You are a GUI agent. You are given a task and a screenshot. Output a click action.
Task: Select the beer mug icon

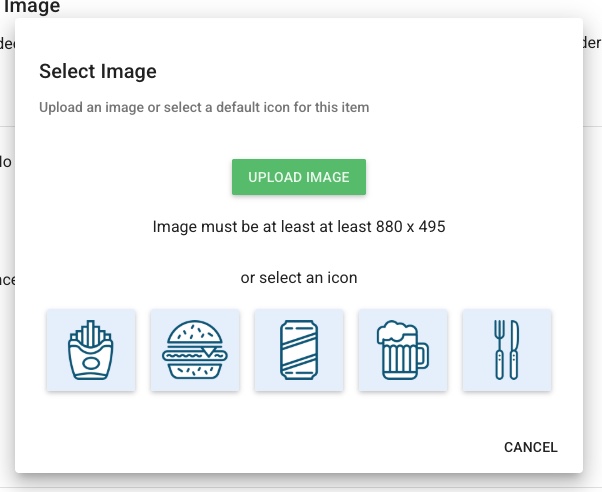click(x=403, y=350)
